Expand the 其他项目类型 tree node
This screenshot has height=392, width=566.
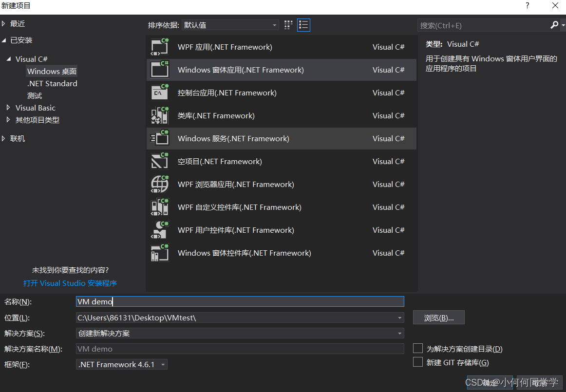[x=9, y=120]
